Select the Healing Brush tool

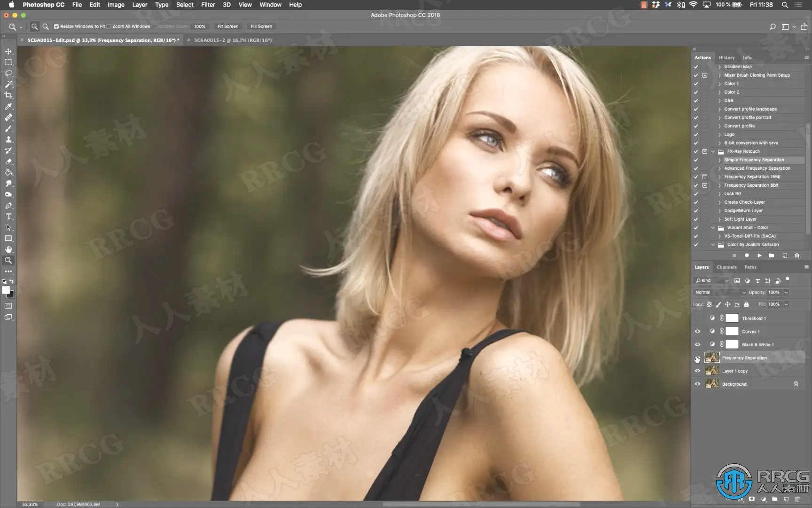pyautogui.click(x=8, y=118)
